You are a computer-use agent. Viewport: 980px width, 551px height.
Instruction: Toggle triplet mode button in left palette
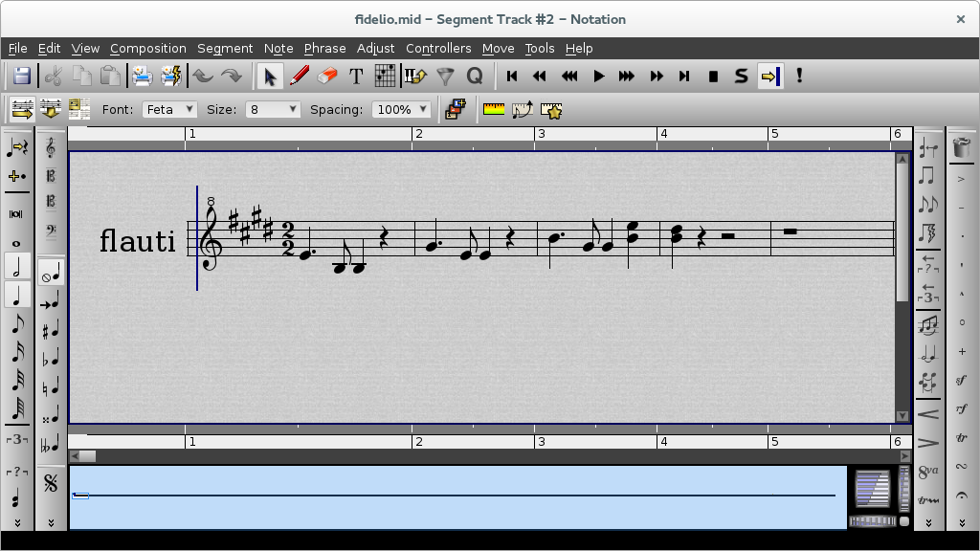pyautogui.click(x=17, y=439)
